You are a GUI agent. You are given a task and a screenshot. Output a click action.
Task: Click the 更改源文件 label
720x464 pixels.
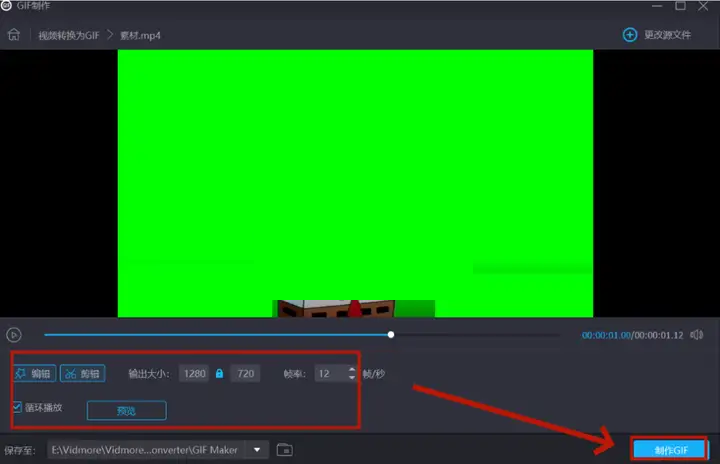[x=667, y=35]
